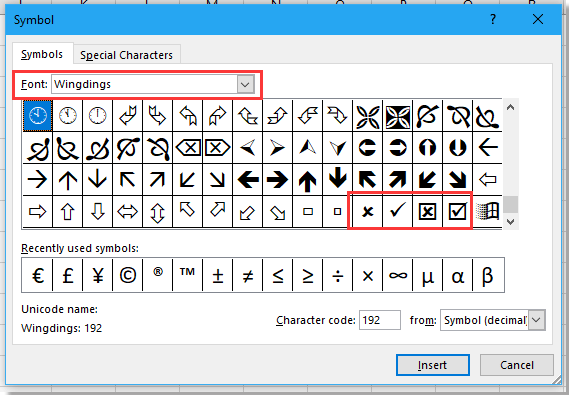Select the pound sign from recent symbols
Screen dimensions: 569x395
(x=68, y=275)
